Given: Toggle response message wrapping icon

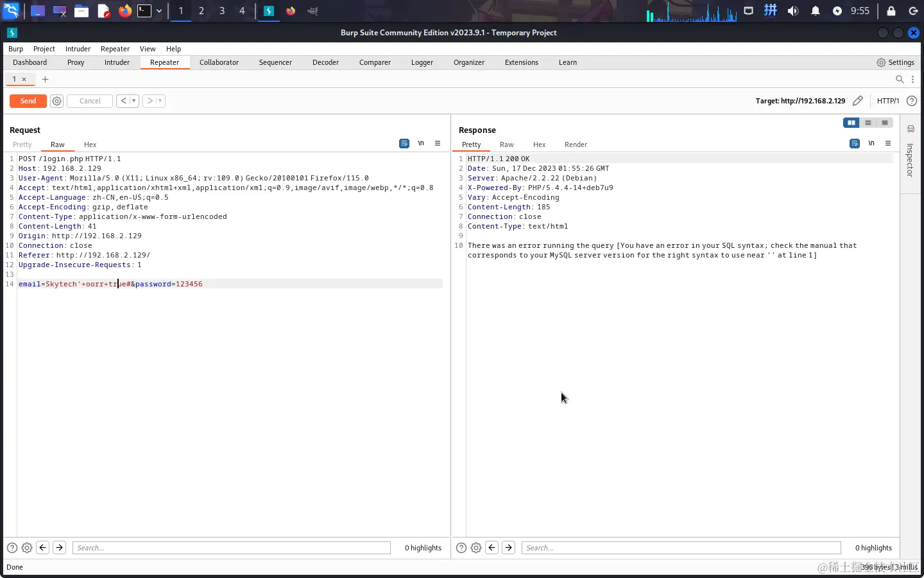Looking at the screenshot, I should 855,143.
